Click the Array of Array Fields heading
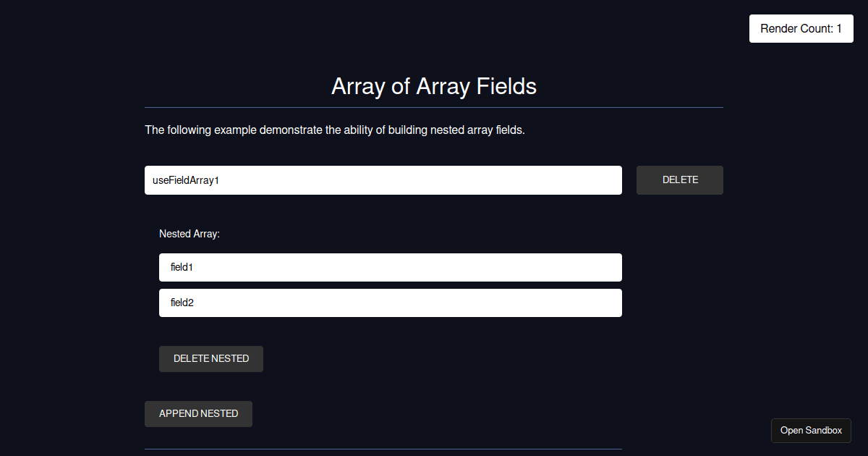Viewport: 868px width, 456px height. point(433,86)
